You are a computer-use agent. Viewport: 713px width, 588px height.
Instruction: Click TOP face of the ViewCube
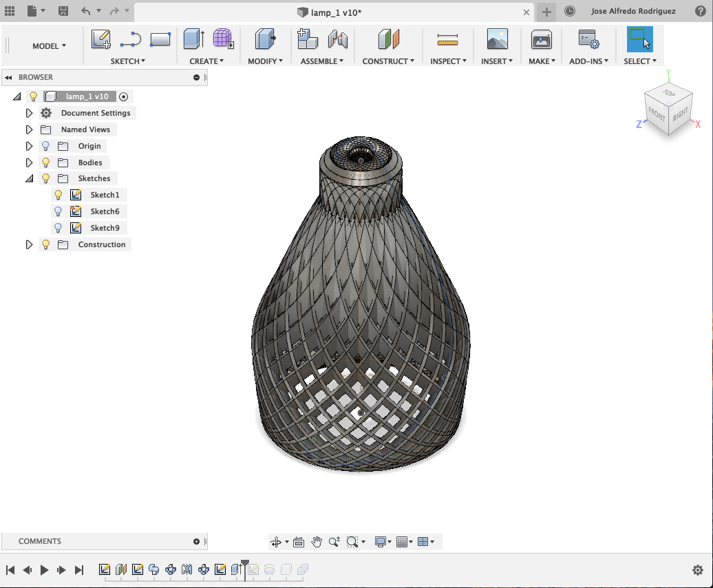point(668,95)
